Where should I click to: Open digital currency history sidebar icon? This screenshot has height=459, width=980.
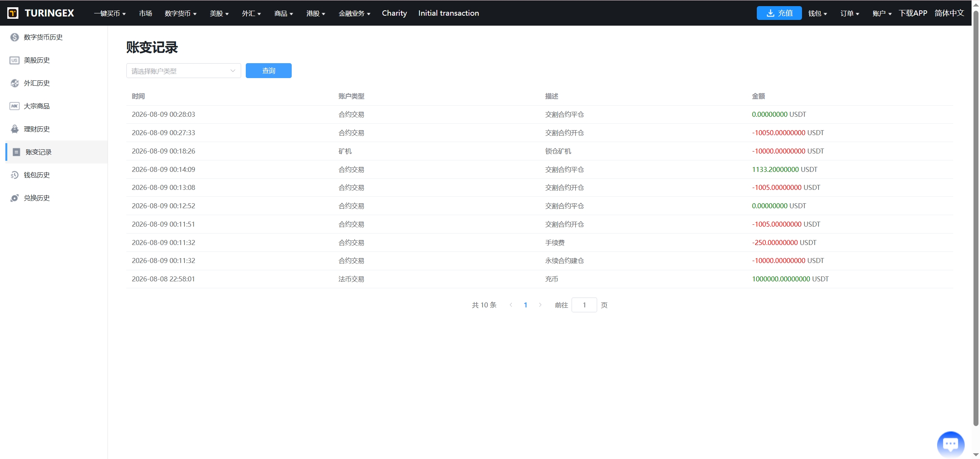pos(15,37)
